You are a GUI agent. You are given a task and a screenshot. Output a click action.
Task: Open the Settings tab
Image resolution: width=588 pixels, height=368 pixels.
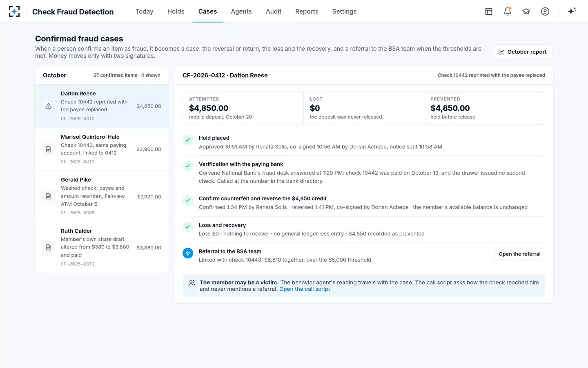click(x=345, y=11)
